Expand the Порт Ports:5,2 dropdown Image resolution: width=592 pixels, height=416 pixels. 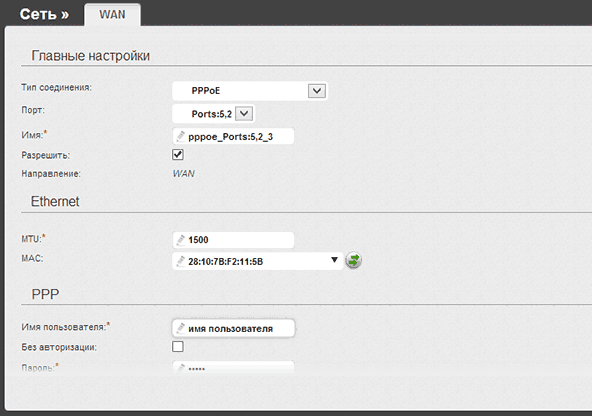tap(244, 114)
